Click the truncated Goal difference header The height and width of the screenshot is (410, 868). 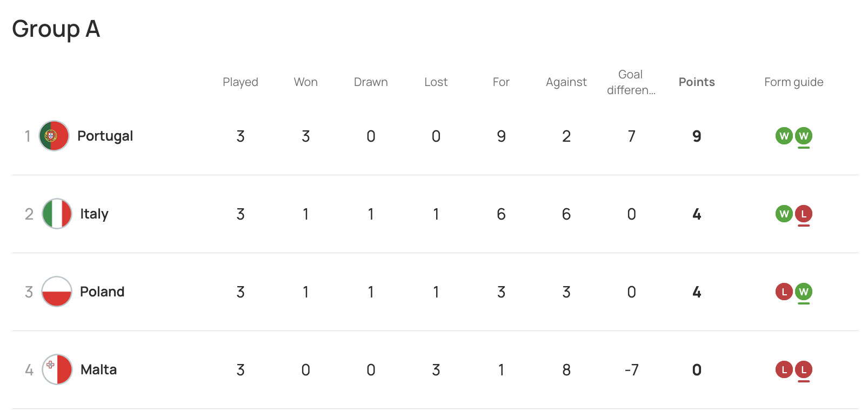click(631, 82)
